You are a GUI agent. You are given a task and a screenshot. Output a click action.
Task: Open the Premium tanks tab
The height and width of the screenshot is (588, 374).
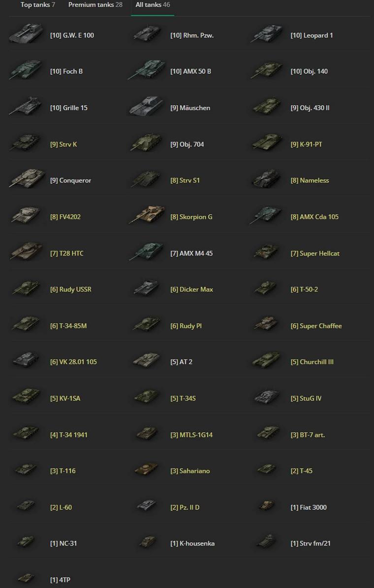coord(95,5)
